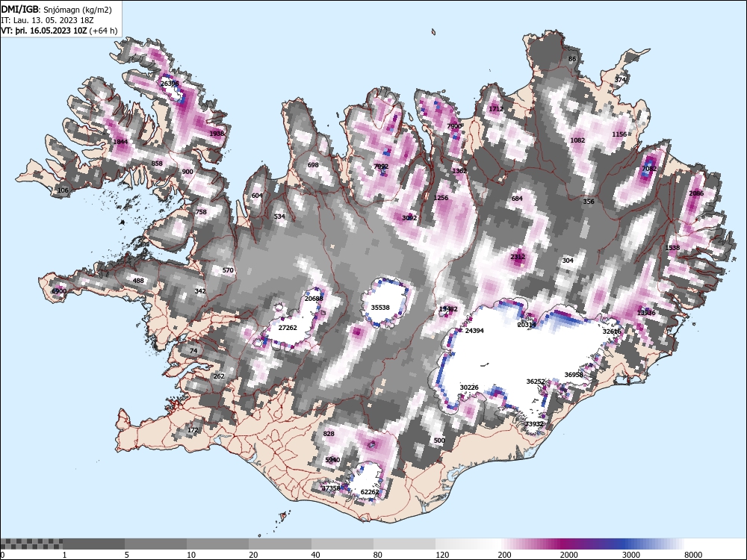Click the map value '20314'
The height and width of the screenshot is (560, 747).
point(527,325)
